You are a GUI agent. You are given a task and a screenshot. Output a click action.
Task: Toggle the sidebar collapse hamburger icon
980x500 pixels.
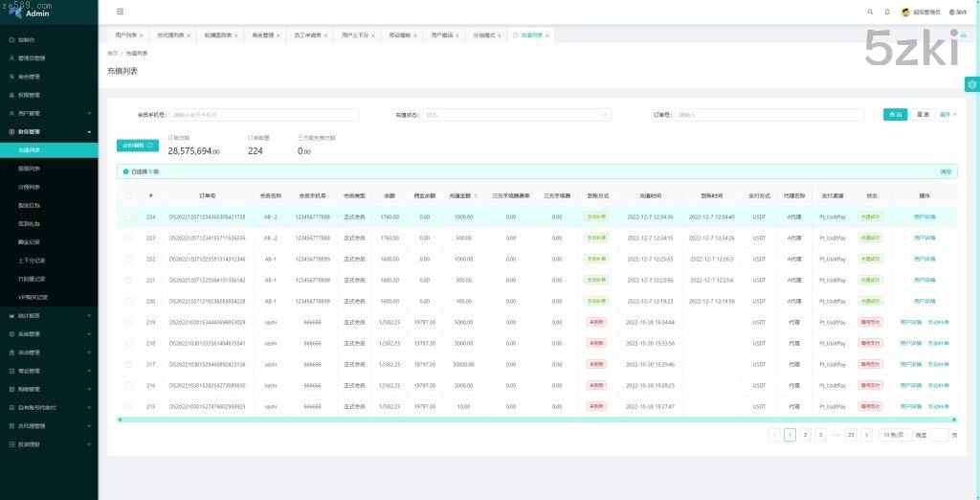click(x=120, y=11)
